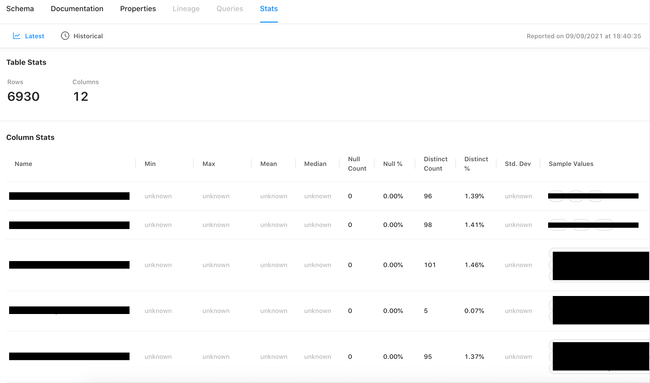Screen dimensions: 650x383
Task: Click distinct count value 101
Action: [430, 265]
